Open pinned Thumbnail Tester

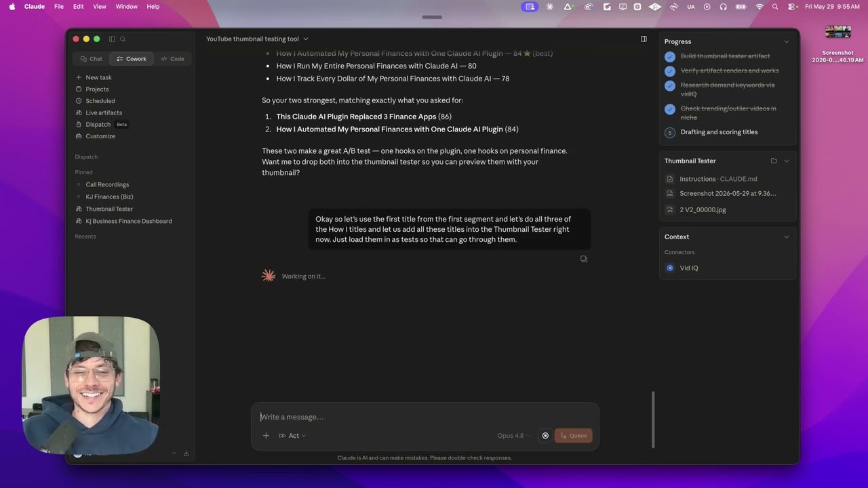pos(109,209)
